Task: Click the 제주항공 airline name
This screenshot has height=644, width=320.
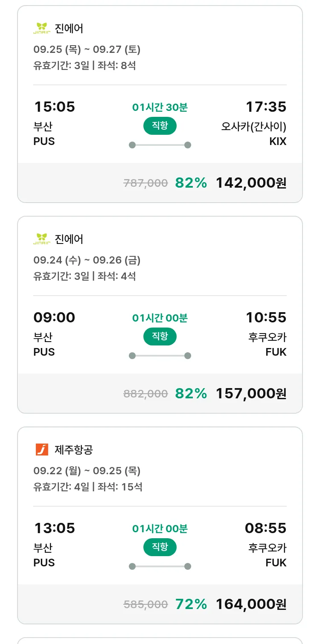Action: click(74, 450)
